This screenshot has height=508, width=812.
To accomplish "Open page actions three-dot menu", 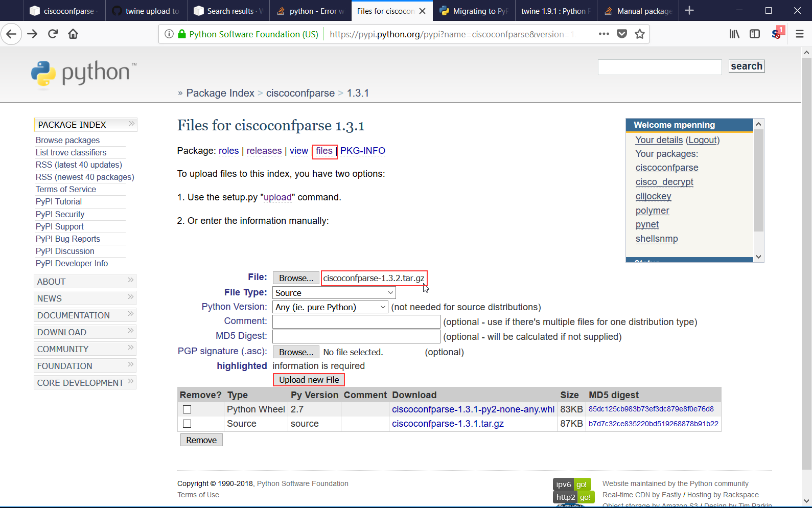I will [x=604, y=34].
